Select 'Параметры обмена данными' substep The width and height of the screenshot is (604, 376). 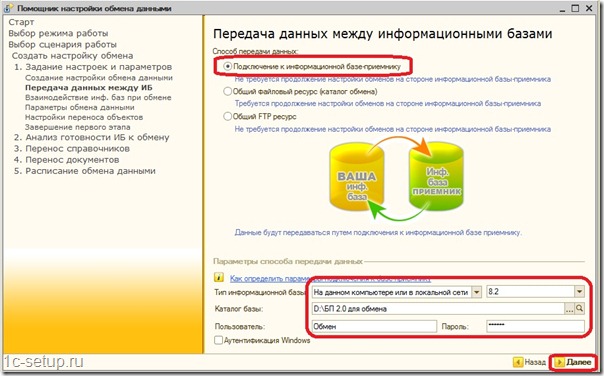point(80,107)
